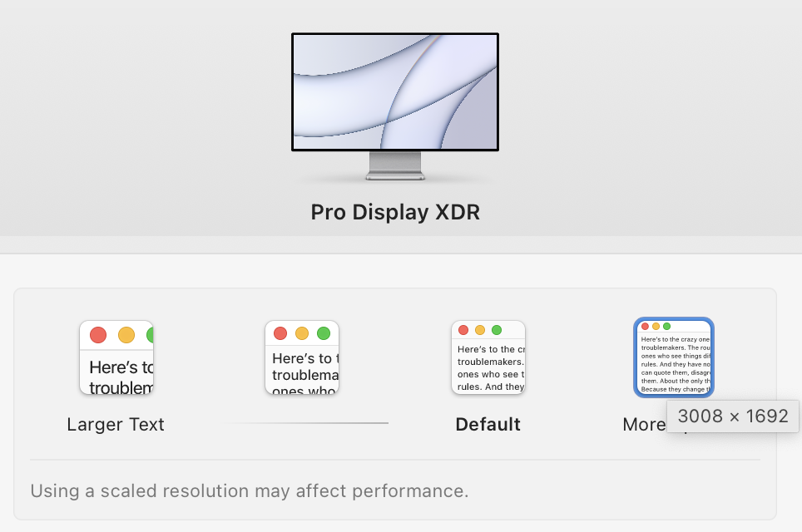
Task: Click the green dot in More Space preview
Action: coord(666,327)
